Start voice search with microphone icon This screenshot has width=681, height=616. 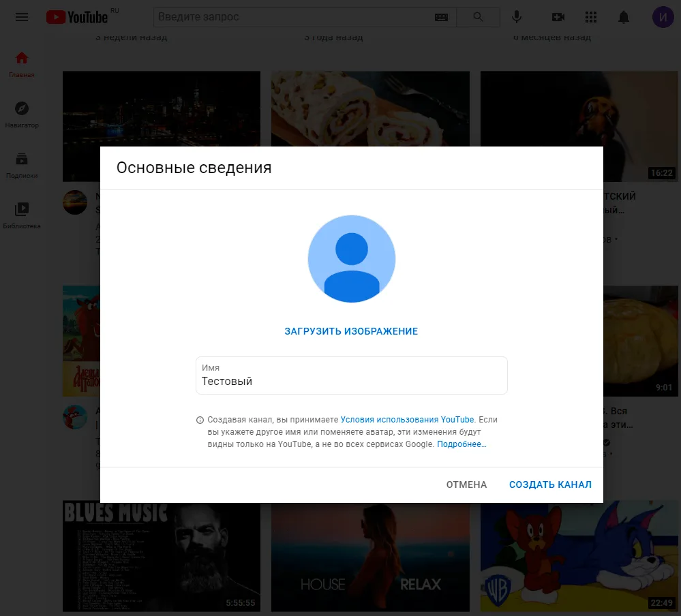coord(517,17)
